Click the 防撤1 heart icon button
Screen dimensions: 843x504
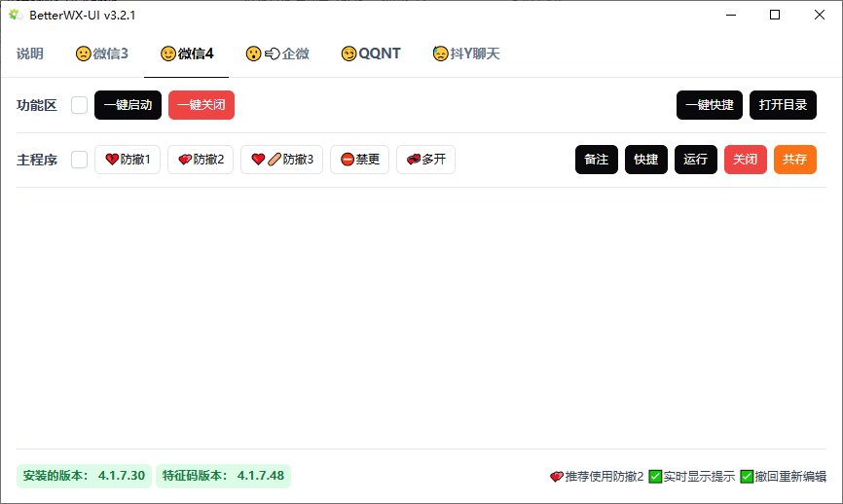pyautogui.click(x=128, y=160)
